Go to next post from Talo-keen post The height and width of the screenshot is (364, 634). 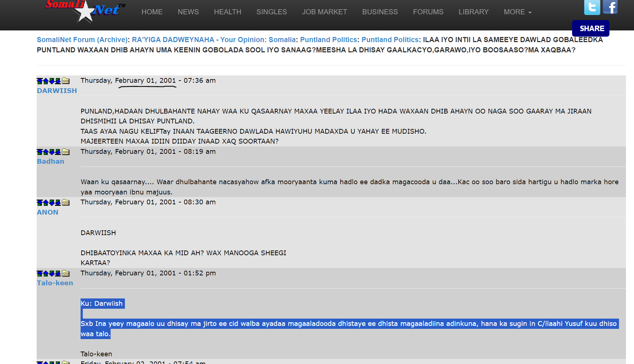(x=52, y=274)
